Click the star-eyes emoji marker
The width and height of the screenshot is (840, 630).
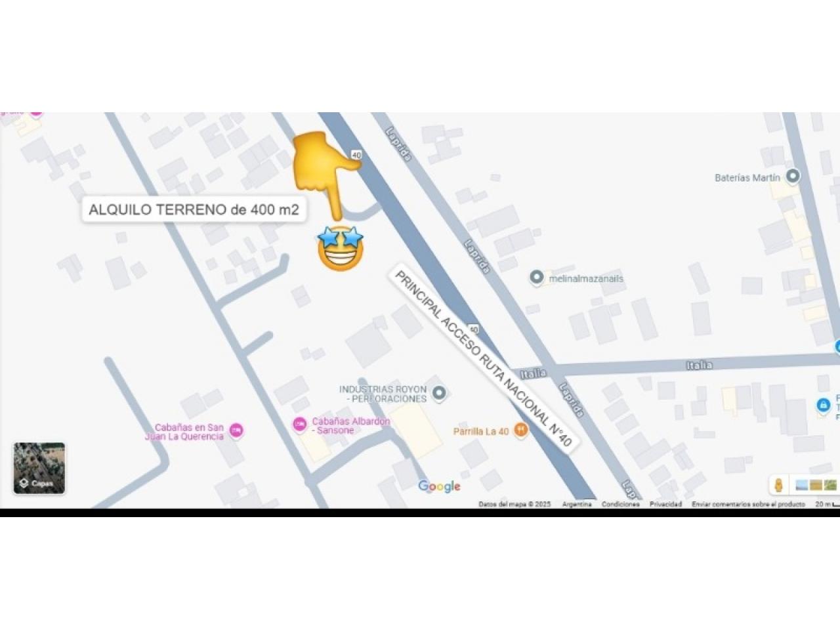coord(340,248)
